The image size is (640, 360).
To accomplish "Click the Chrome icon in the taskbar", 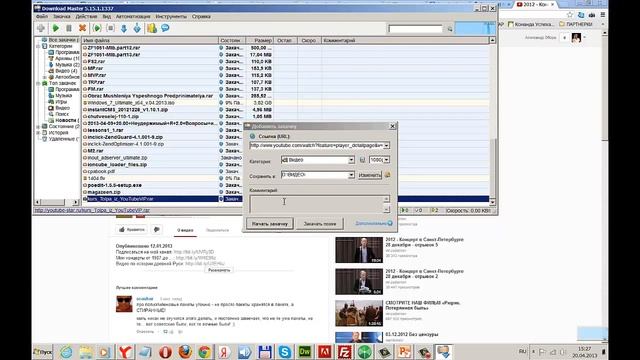I will [x=205, y=352].
